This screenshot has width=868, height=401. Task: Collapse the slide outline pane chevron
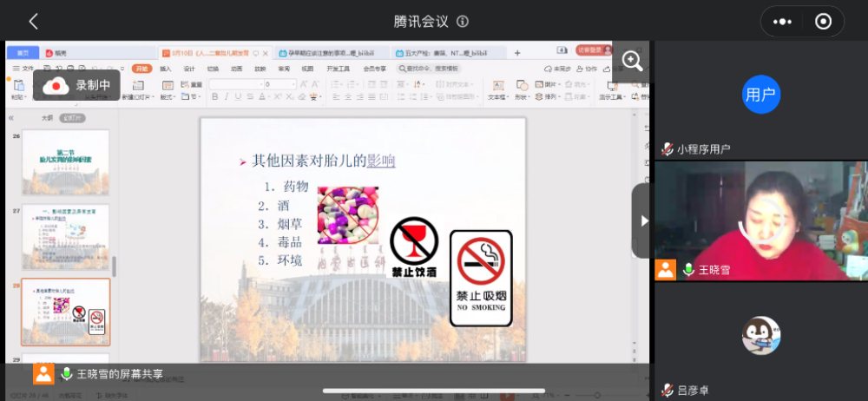(x=11, y=118)
